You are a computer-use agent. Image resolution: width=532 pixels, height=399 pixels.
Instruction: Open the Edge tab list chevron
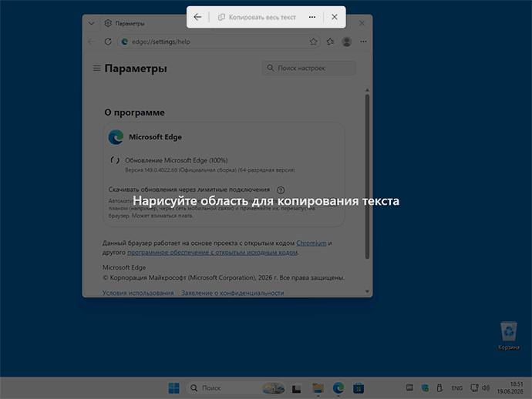pyautogui.click(x=91, y=23)
